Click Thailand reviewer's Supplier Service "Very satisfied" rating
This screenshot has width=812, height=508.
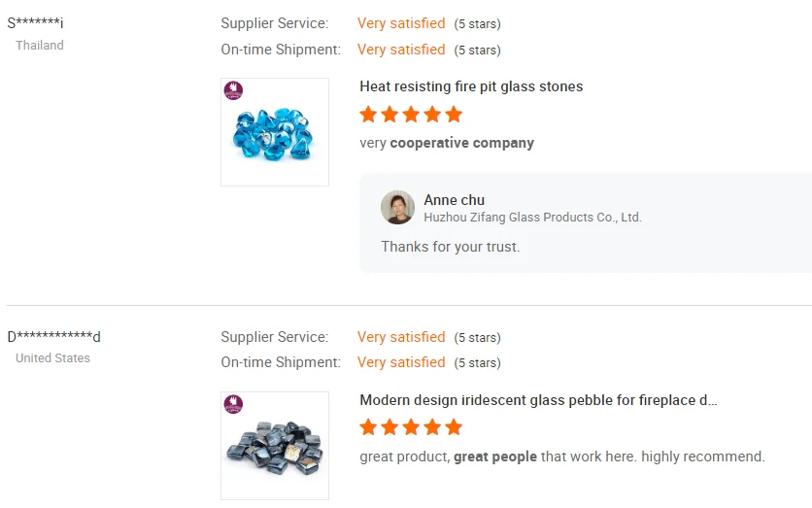[401, 23]
